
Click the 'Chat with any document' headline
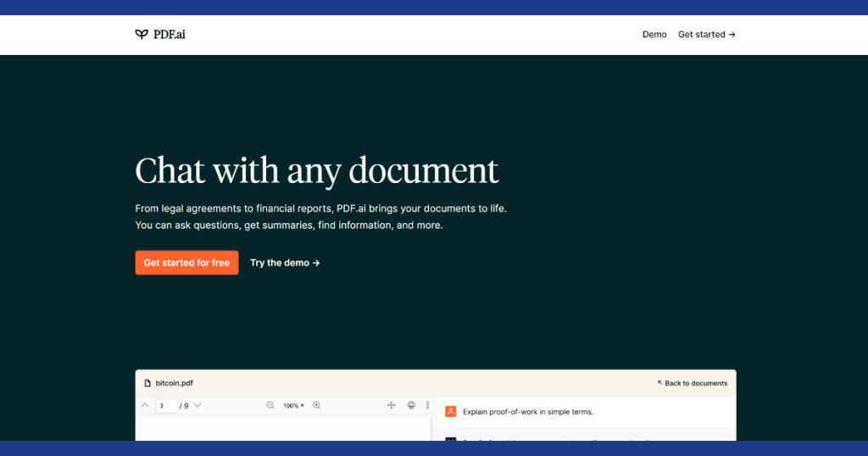(x=317, y=170)
